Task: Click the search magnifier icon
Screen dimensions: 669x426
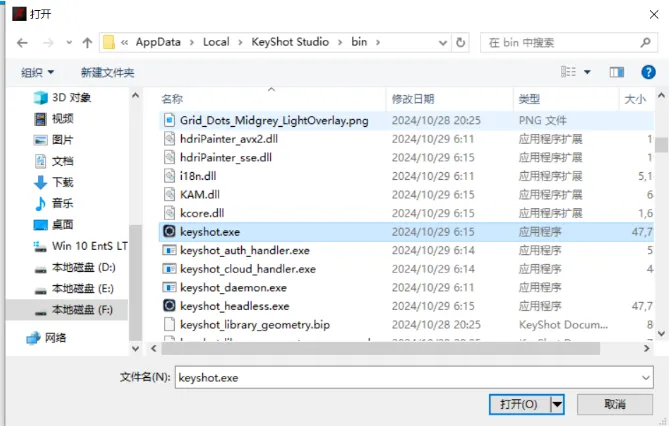Action: 646,42
